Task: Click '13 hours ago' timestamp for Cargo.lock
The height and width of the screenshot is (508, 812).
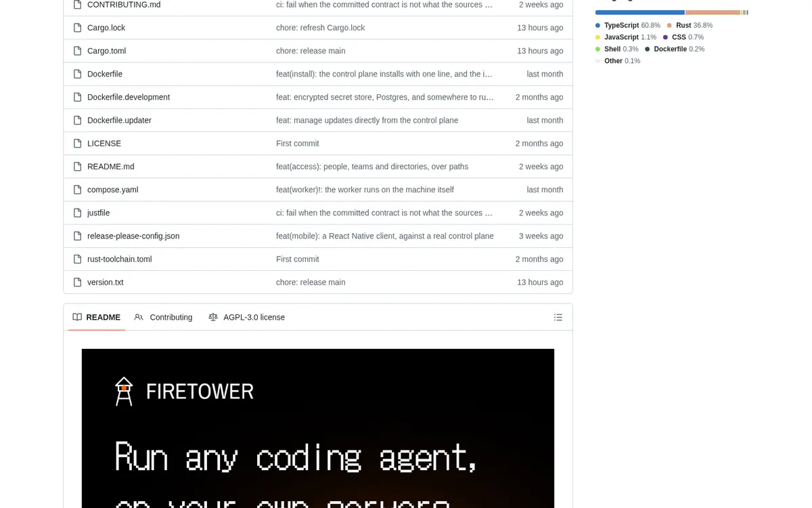Action: (540, 28)
